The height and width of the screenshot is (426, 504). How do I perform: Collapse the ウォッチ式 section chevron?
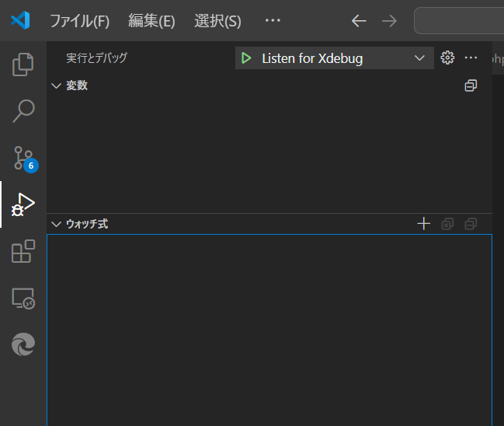(x=56, y=224)
